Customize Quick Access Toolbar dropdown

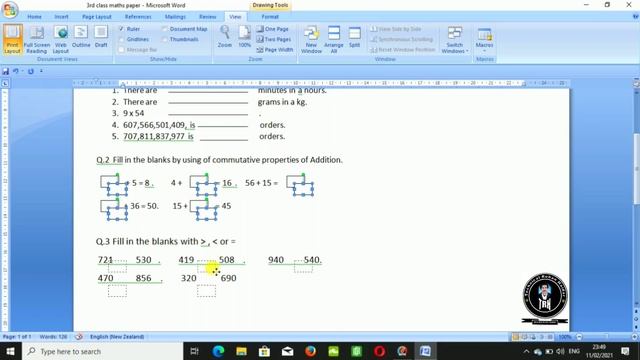tap(41, 71)
